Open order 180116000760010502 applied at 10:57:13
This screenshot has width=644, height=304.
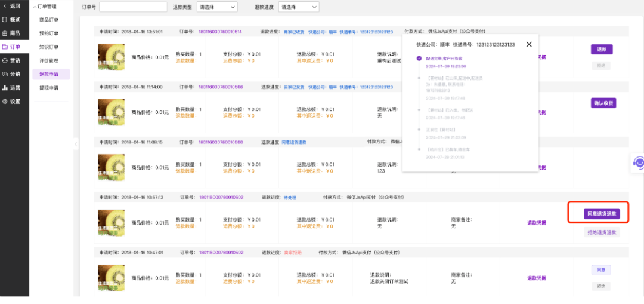coord(221,198)
